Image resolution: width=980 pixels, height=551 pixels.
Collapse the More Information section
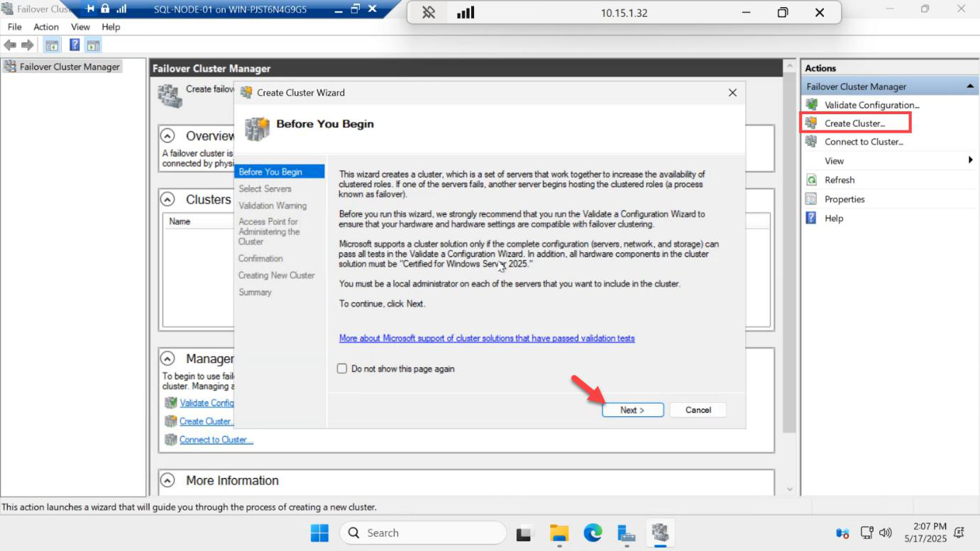click(168, 480)
